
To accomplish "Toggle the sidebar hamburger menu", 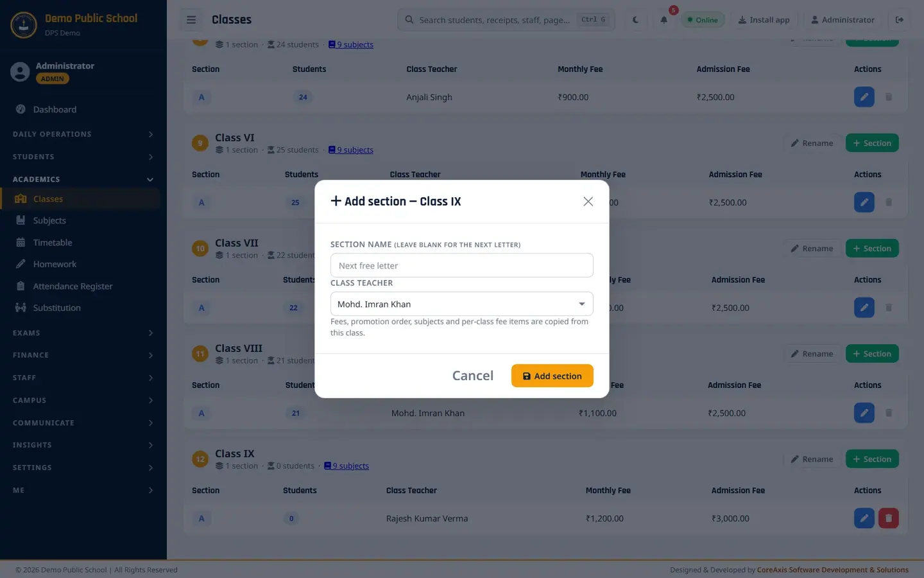I will (x=191, y=20).
